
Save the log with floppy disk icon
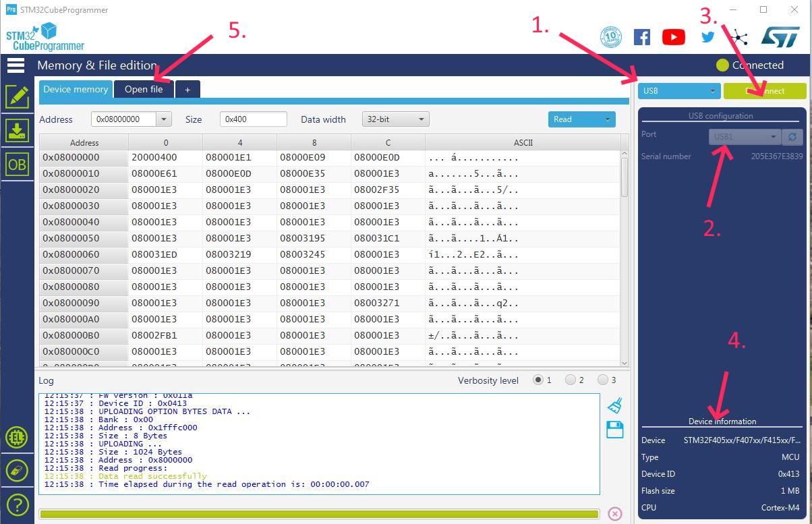click(614, 430)
